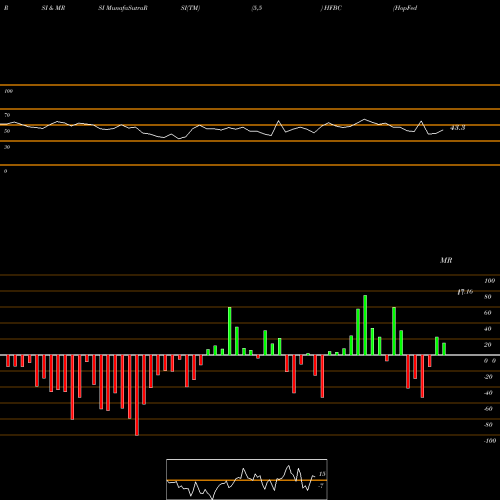Image resolution: width=500 pixels, height=500 pixels.
Task: Click the 70 level label on RSI axis
Action: pyautogui.click(x=7, y=115)
